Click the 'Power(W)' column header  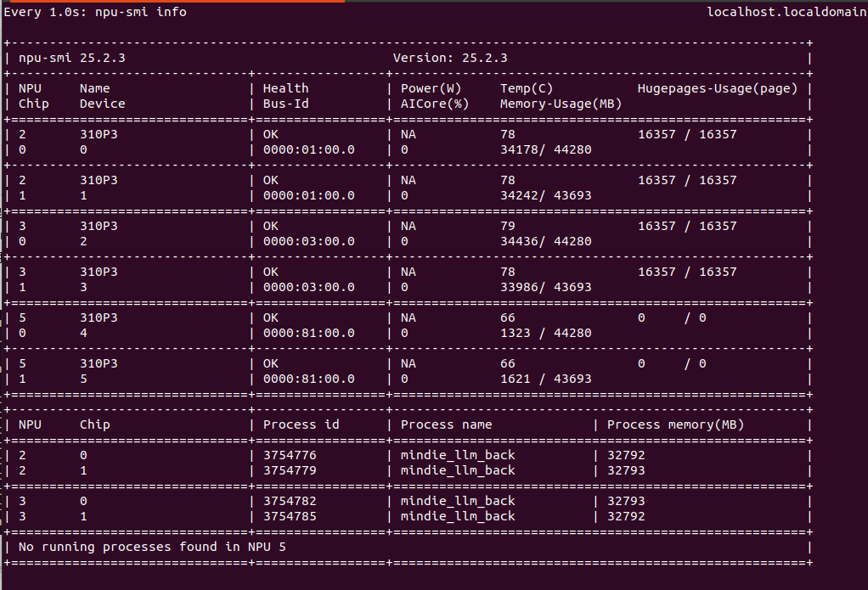(431, 88)
